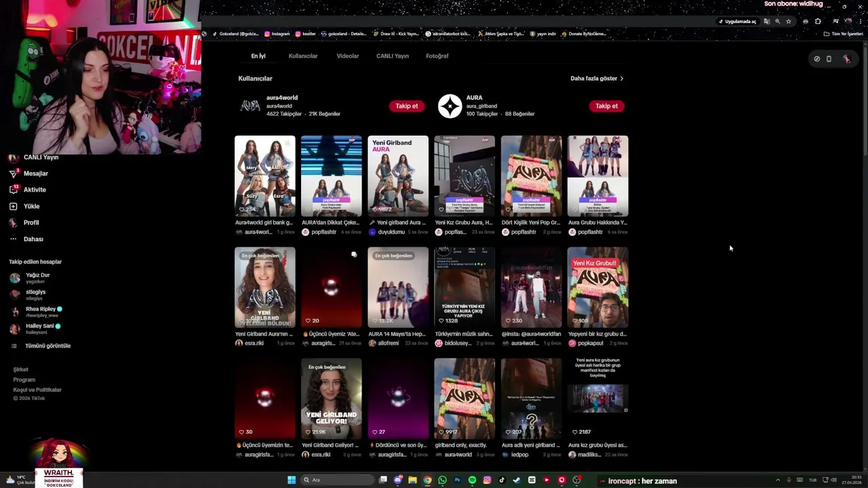Open profile avatar menu at top right
This screenshot has height=488, width=868.
click(x=846, y=59)
